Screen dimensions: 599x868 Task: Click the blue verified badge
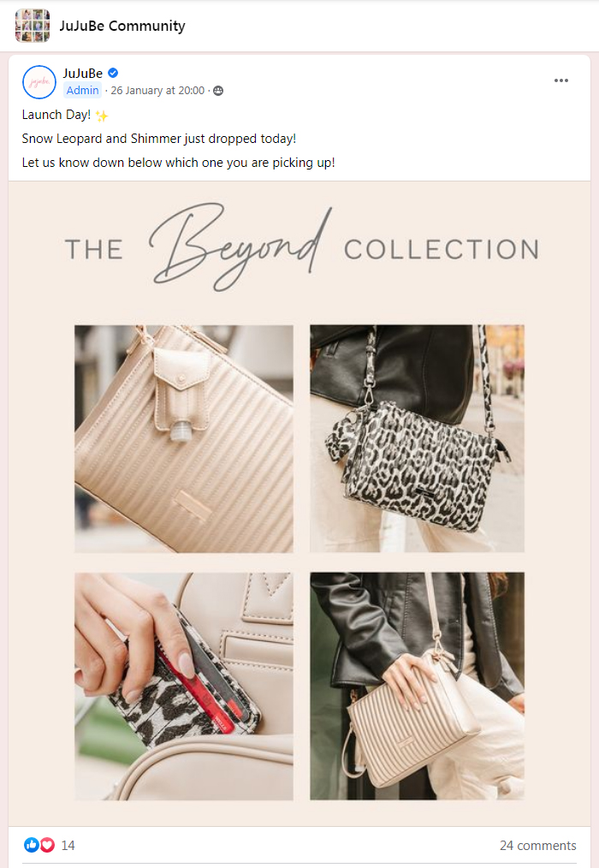point(113,73)
